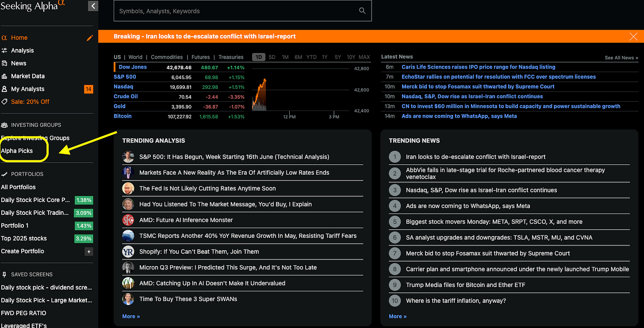This screenshot has height=328, width=644.
Task: Click More under Trending Analysis
Action: 131,316
